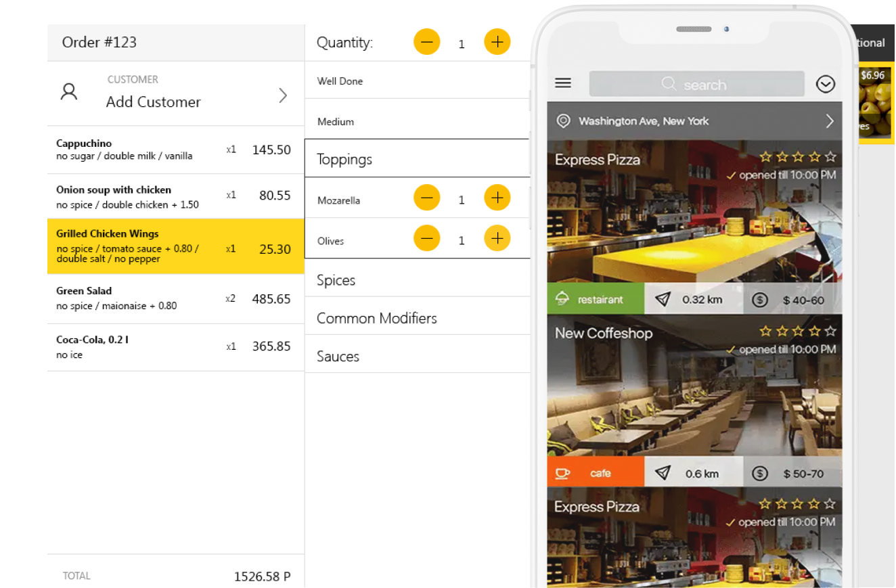Click the bottom Express Pizza star rating
This screenshot has height=588, width=896.
pos(798,504)
